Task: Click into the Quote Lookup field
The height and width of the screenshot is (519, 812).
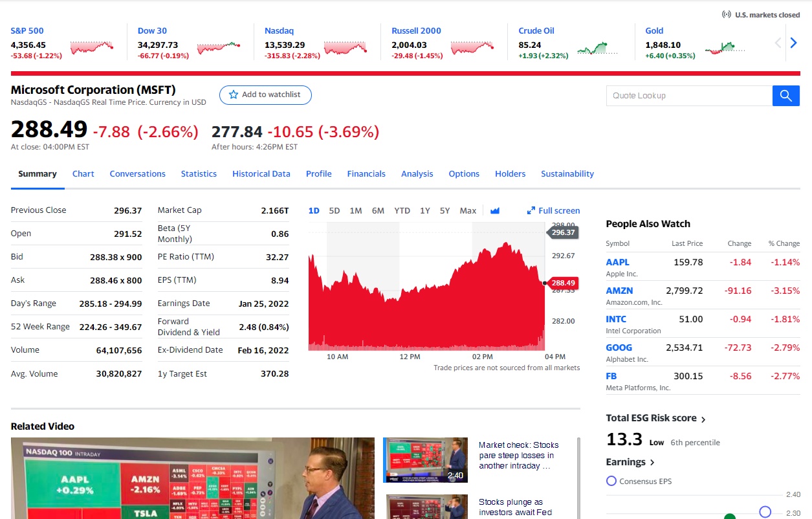Action: (x=688, y=96)
